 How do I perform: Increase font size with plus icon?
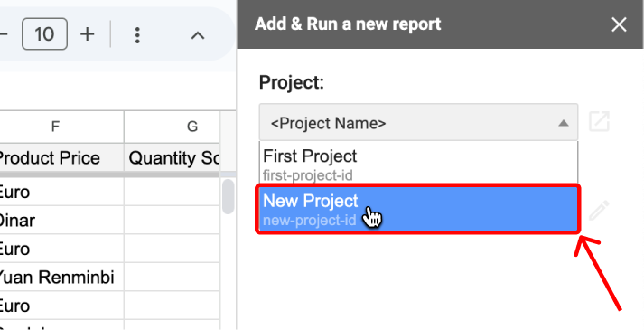coord(87,34)
